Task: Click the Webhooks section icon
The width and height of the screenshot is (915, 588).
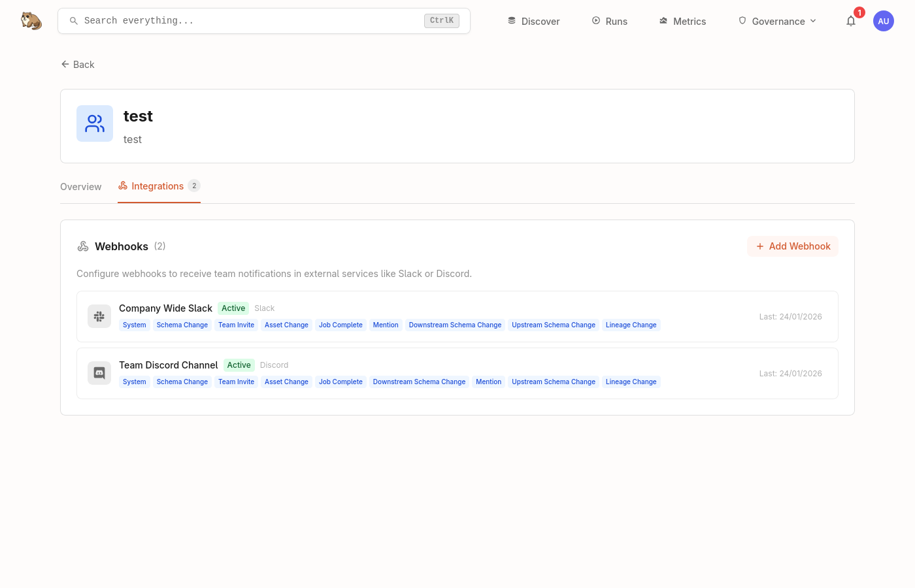Action: (x=83, y=246)
